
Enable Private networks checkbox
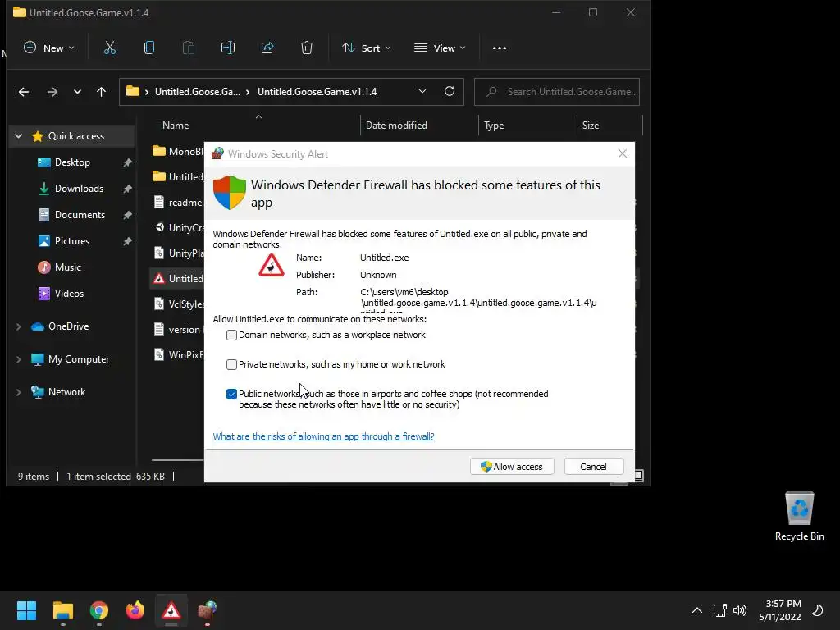(231, 364)
